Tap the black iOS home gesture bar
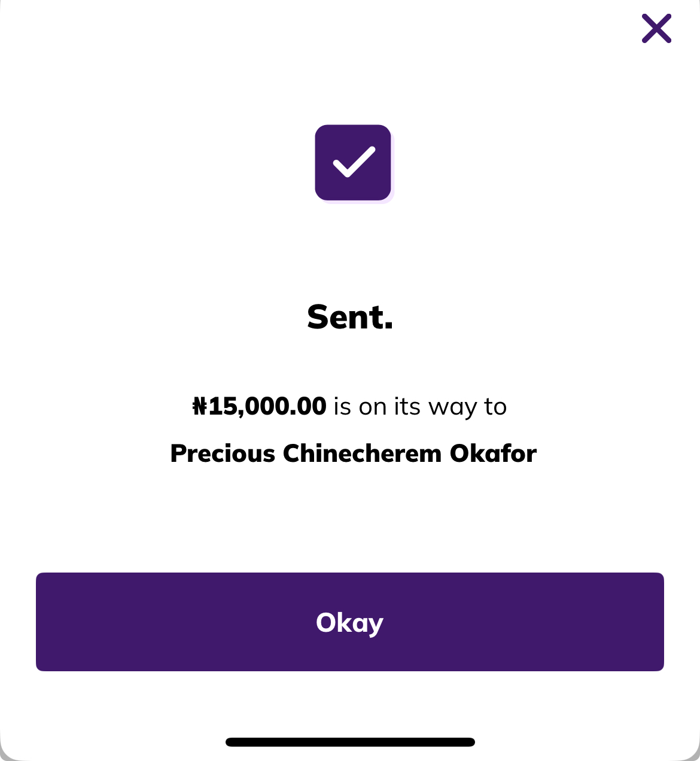Viewport: 700px width, 761px height. click(x=350, y=742)
